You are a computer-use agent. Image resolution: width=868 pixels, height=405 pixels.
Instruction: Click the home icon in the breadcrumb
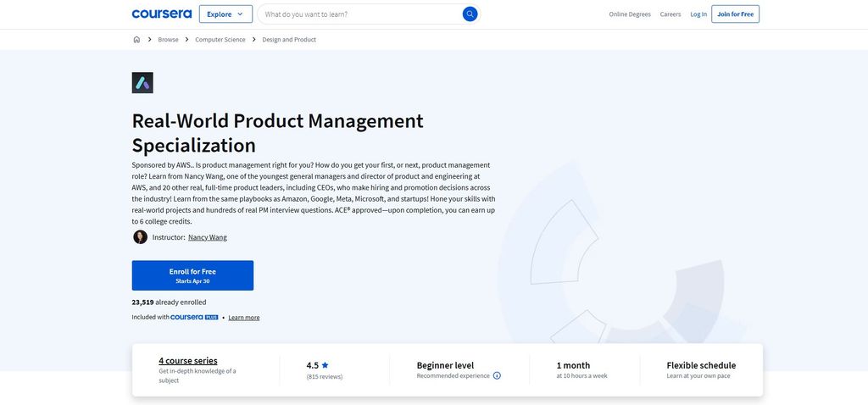(136, 39)
